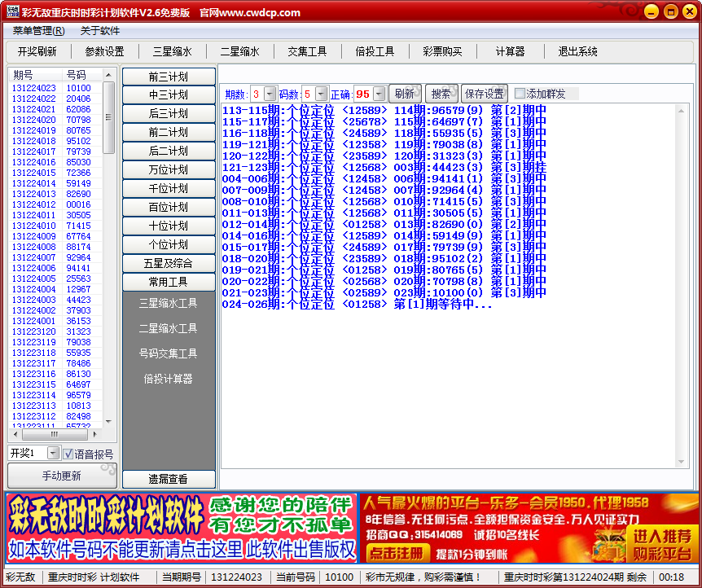Image resolution: width=702 pixels, height=588 pixels.
Task: Click the 遗漏查看 button
Action: click(169, 479)
